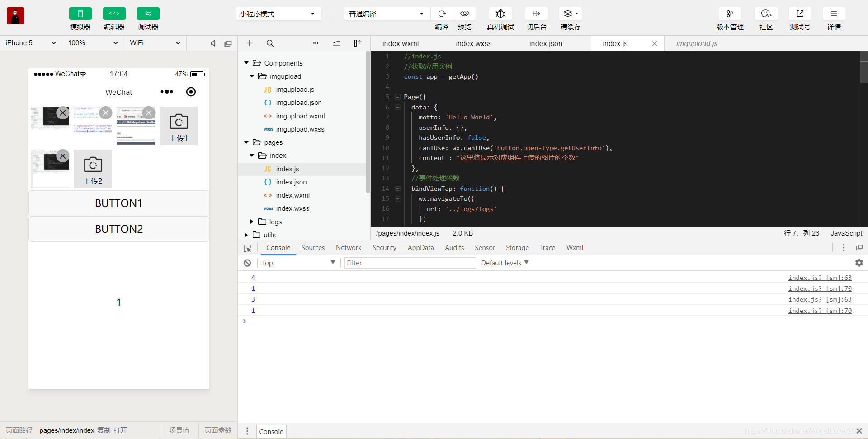Viewport: 868px width, 439px height.
Task: Switch to index.json editor tab
Action: [546, 43]
